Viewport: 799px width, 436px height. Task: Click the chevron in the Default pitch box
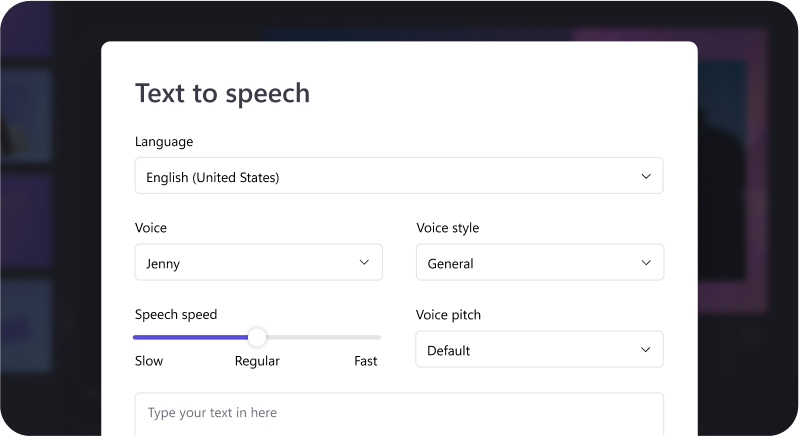[645, 350]
